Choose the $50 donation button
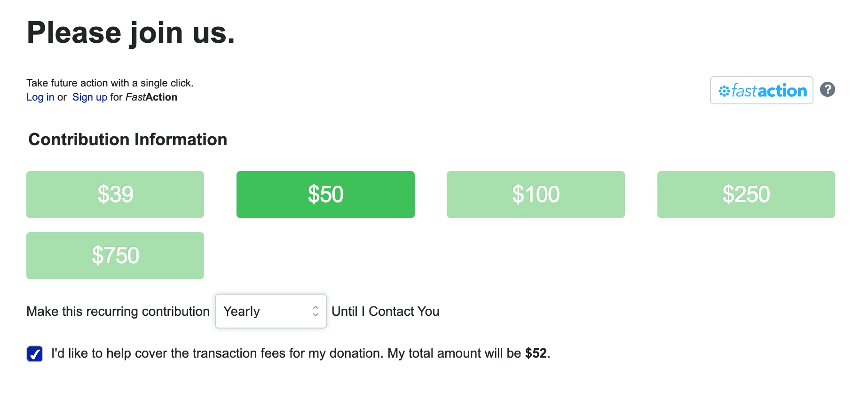868x407 pixels. coord(325,195)
